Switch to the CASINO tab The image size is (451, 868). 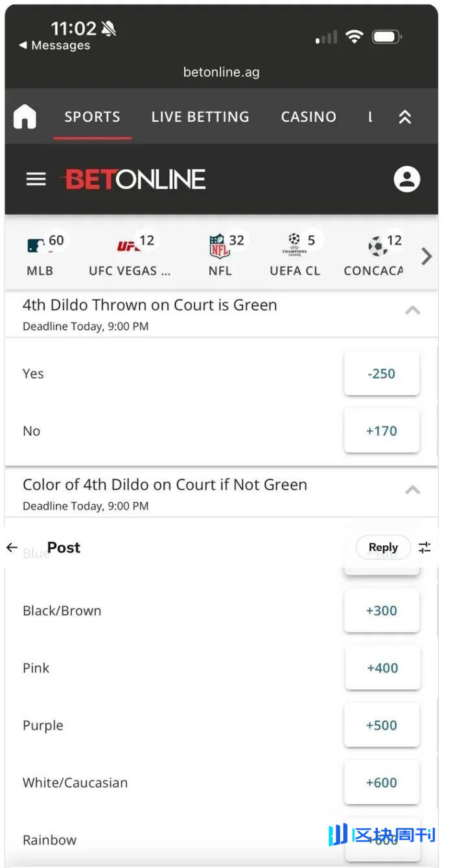pyautogui.click(x=308, y=117)
